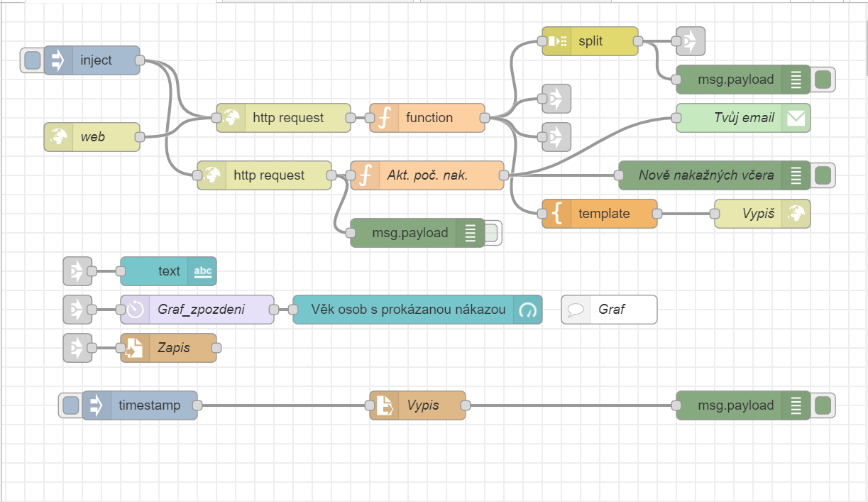The image size is (868, 502).
Task: Select the Vypiš http response node
Action: [x=762, y=214]
